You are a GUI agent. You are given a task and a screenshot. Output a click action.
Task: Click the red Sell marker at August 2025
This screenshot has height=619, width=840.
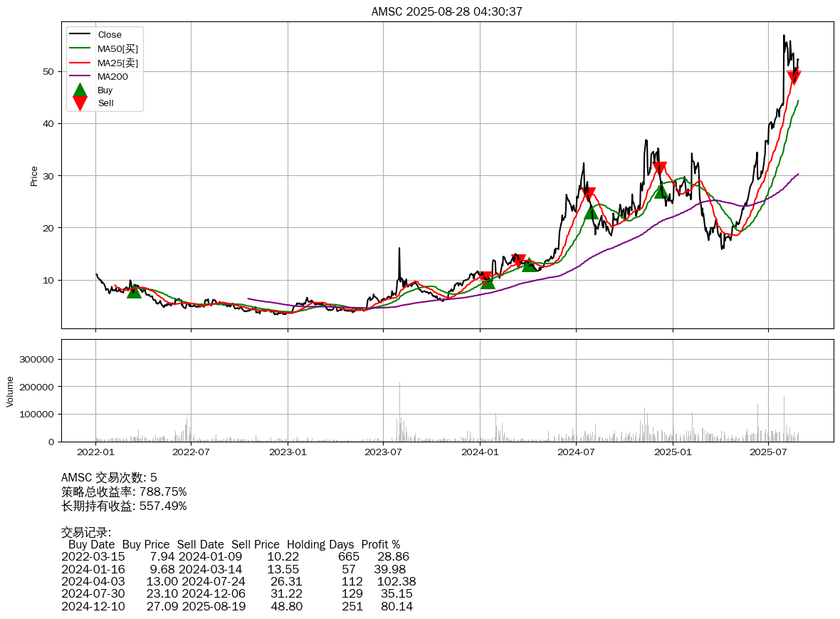[794, 77]
